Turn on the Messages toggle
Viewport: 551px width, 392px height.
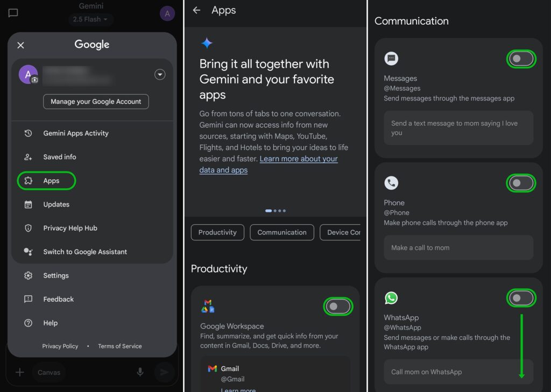[521, 59]
